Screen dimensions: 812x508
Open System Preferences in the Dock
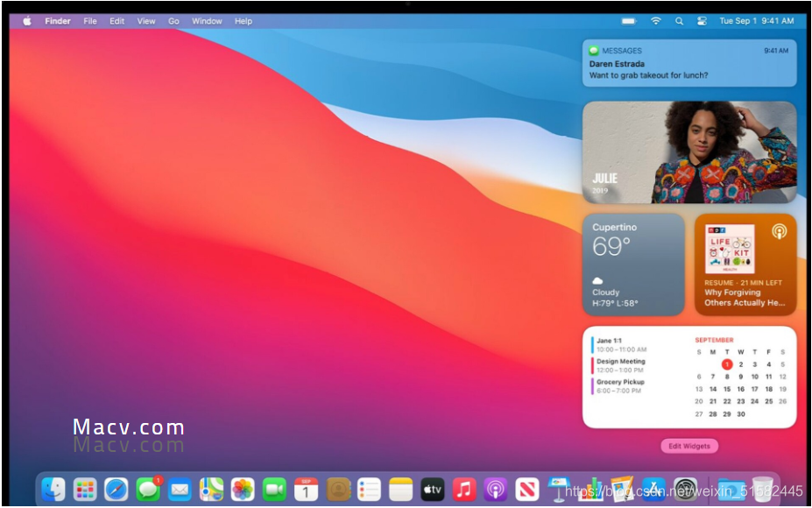686,489
